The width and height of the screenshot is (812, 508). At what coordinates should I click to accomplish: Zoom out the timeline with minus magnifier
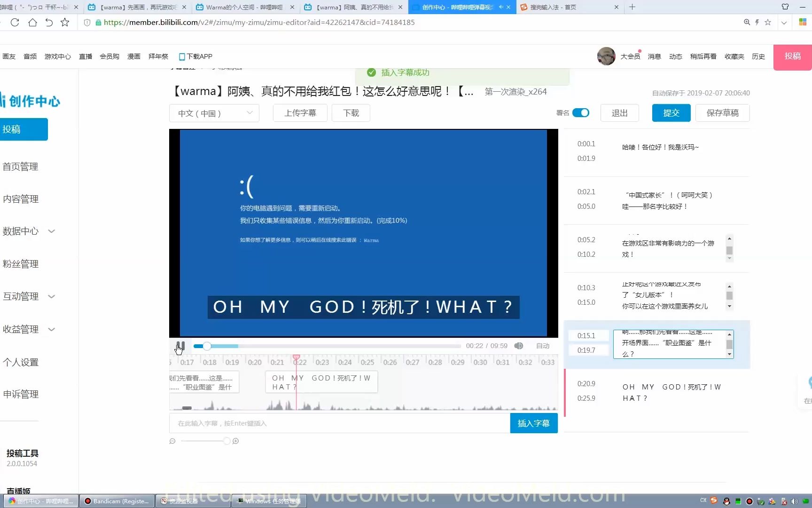172,441
